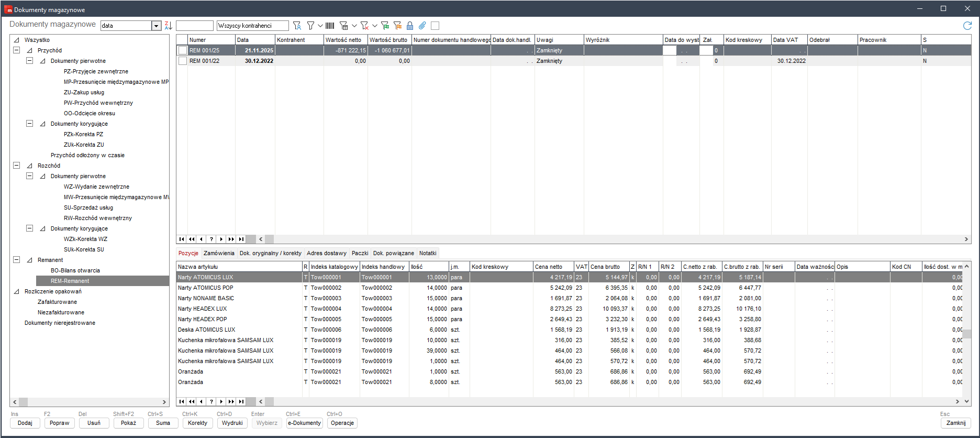This screenshot has height=438, width=980.
Task: Click the refresh icon at top right
Action: (967, 26)
